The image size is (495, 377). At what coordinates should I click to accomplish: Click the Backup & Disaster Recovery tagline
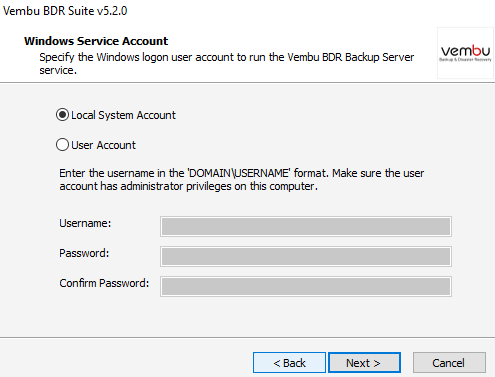(465, 60)
